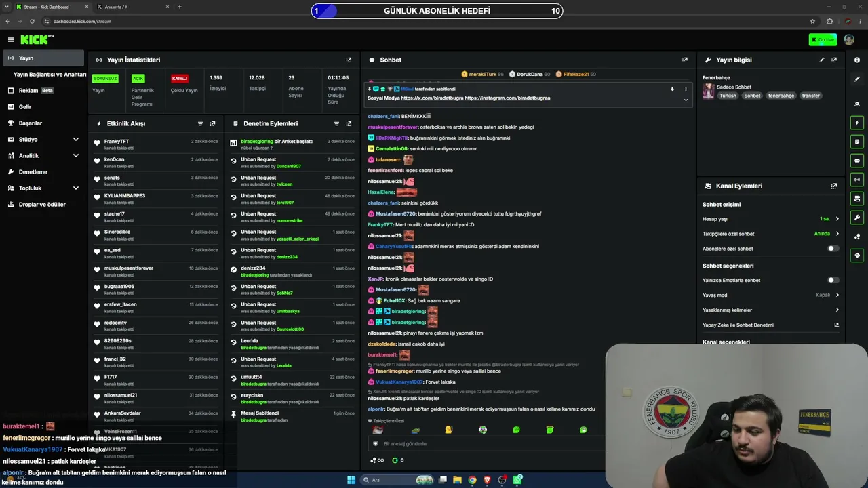
Task: Click the info icon in right sidebar
Action: pos(857,60)
